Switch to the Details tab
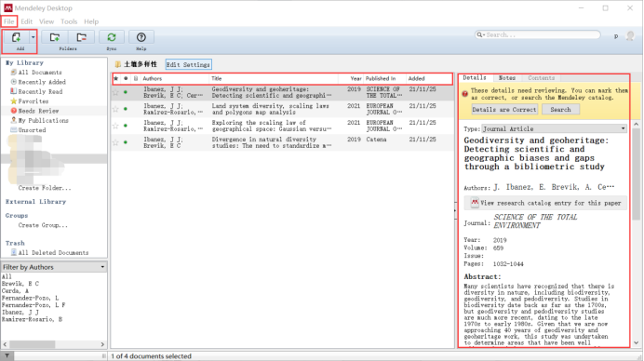 [x=475, y=77]
